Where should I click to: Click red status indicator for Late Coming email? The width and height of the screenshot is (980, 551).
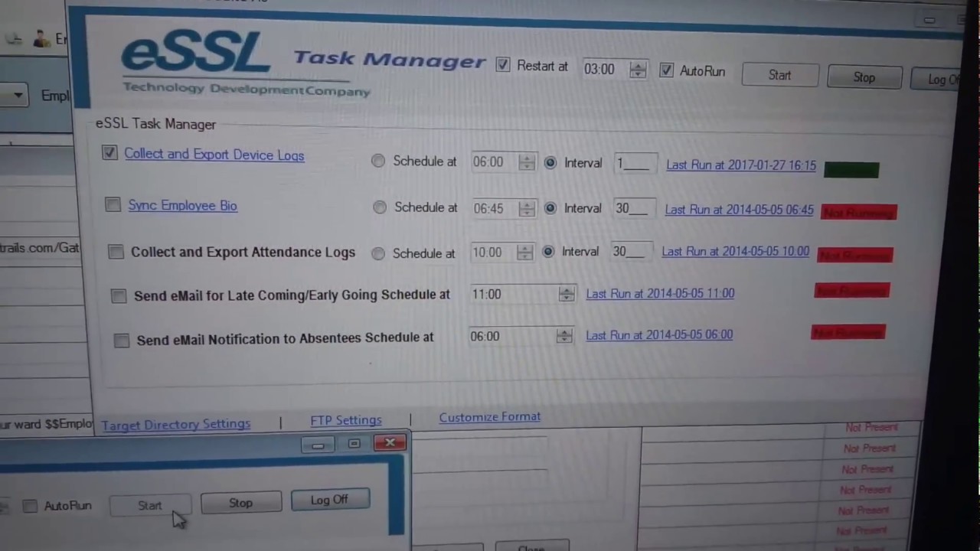[851, 291]
